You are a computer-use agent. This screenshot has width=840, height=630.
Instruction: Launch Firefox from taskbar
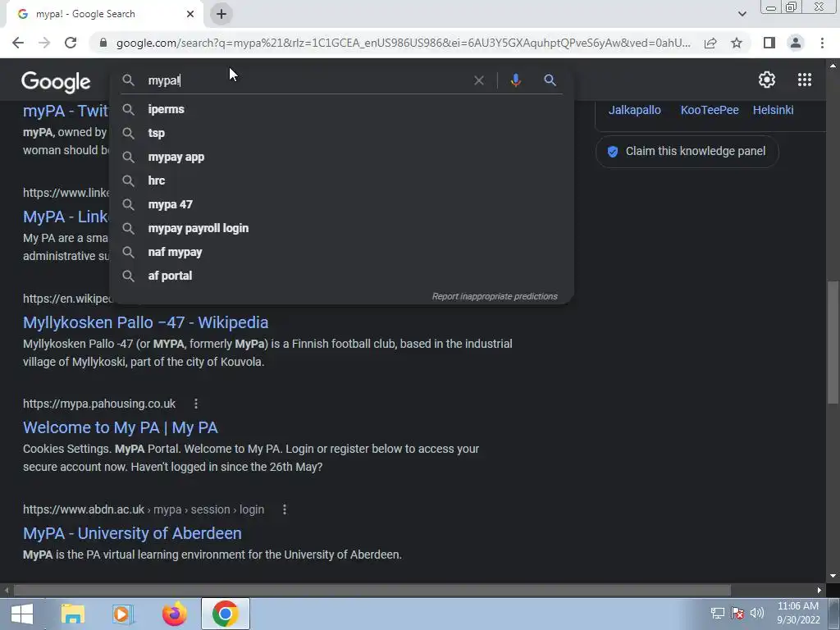(x=174, y=614)
